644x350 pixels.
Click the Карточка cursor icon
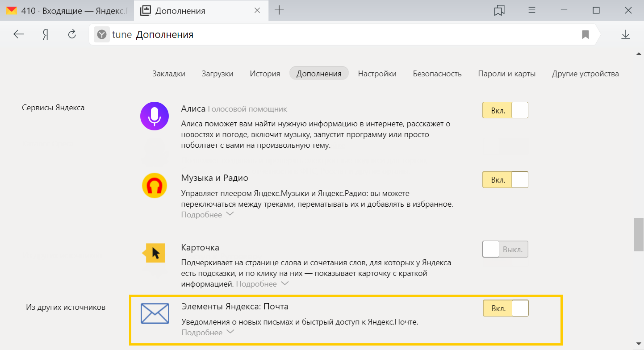coord(154,254)
